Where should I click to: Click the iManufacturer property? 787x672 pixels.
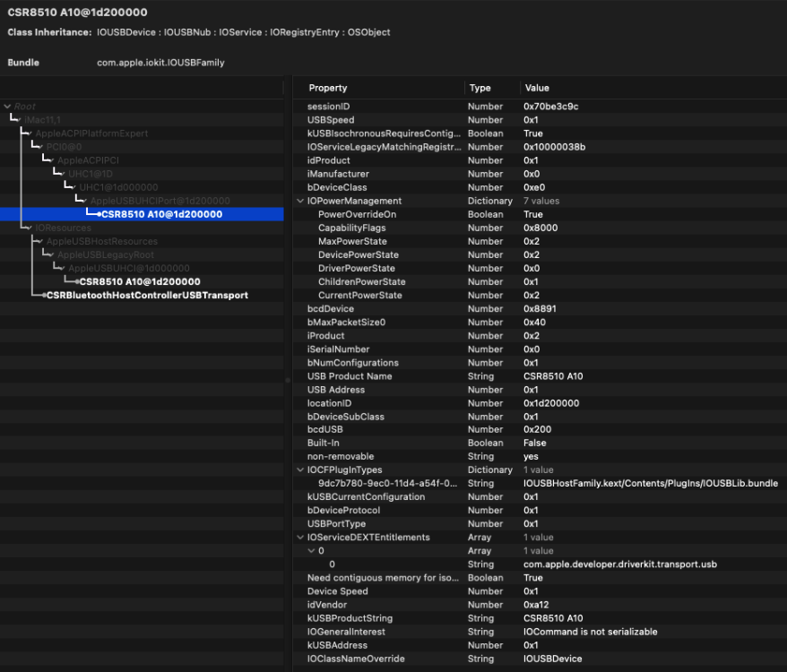[338, 174]
